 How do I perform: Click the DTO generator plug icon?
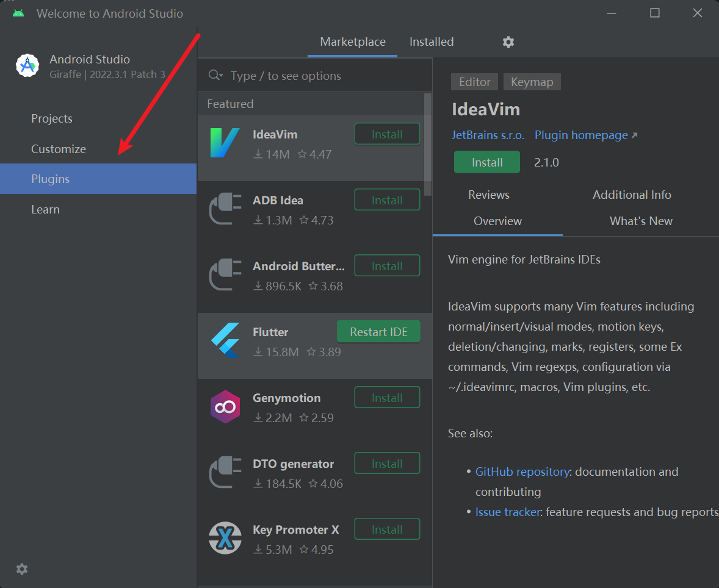click(x=225, y=472)
